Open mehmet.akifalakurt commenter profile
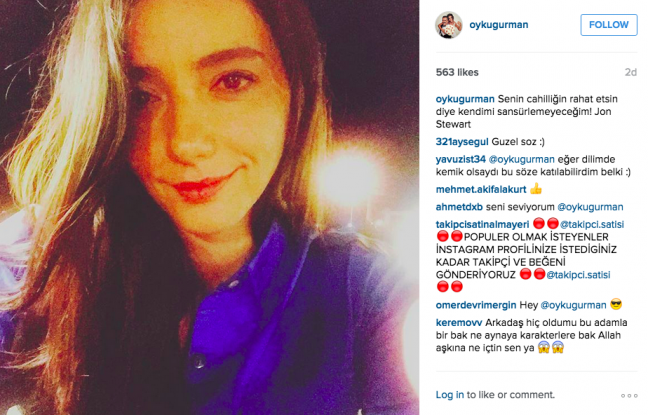This screenshot has height=415, width=648. click(481, 189)
